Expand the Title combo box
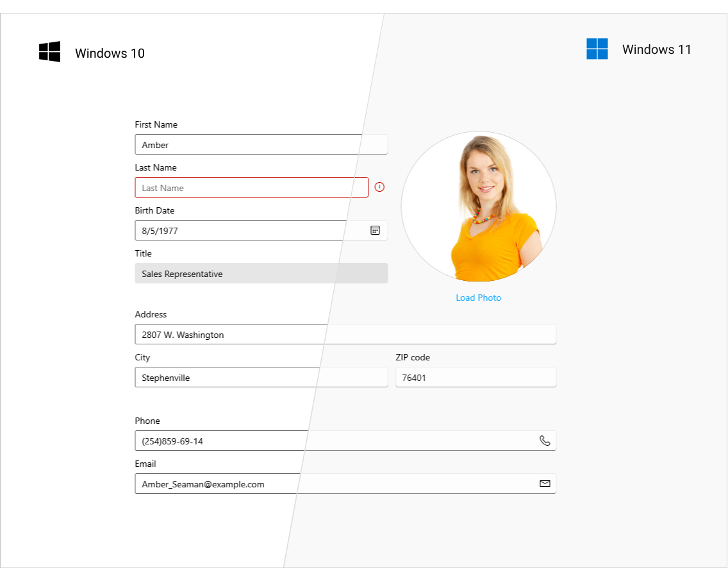The width and height of the screenshot is (728, 581). click(261, 273)
